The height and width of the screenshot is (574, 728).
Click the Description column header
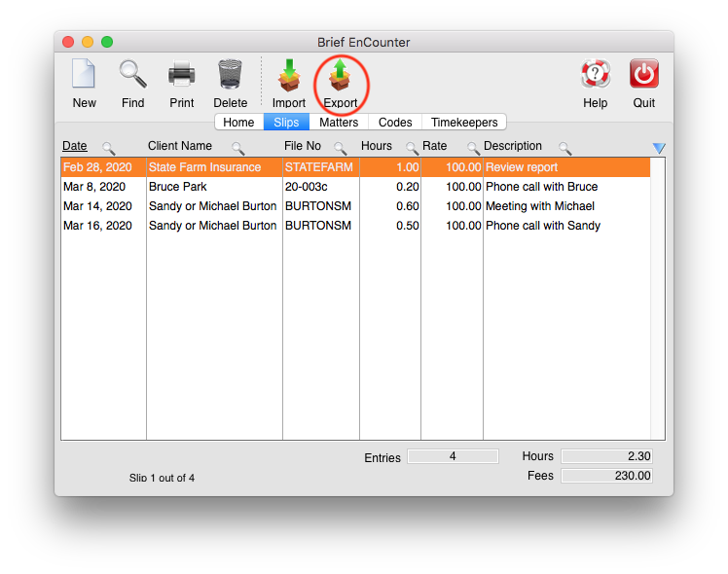(x=513, y=146)
